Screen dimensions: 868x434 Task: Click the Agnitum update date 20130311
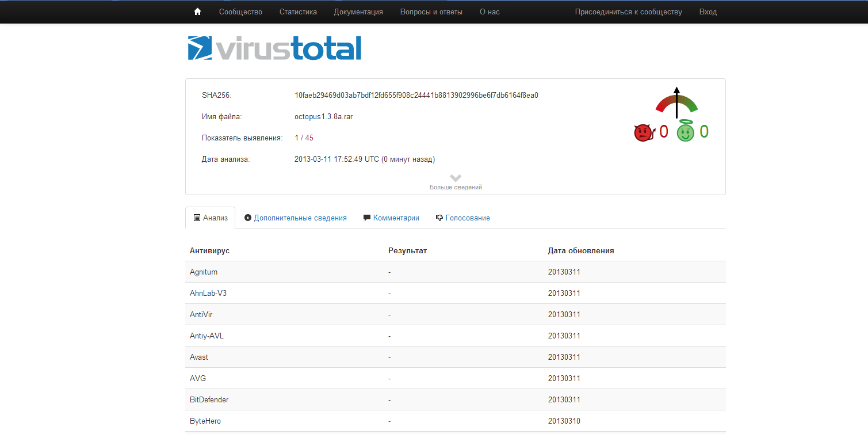coord(564,272)
